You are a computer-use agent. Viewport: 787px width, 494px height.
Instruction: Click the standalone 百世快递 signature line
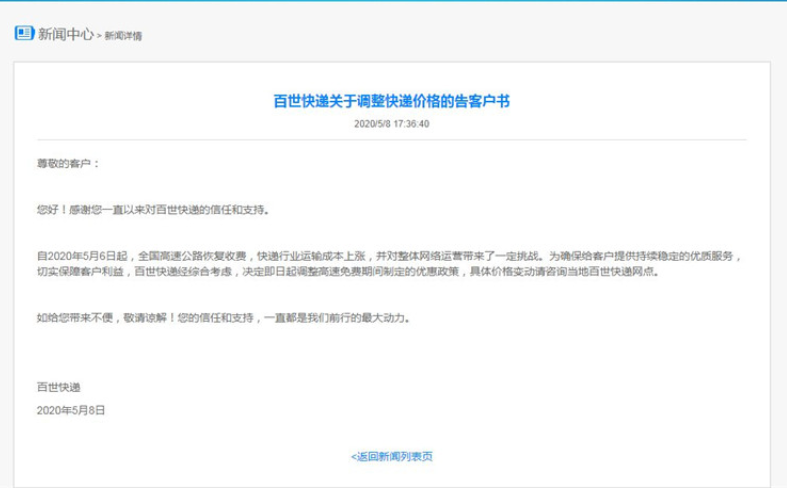pyautogui.click(x=58, y=386)
